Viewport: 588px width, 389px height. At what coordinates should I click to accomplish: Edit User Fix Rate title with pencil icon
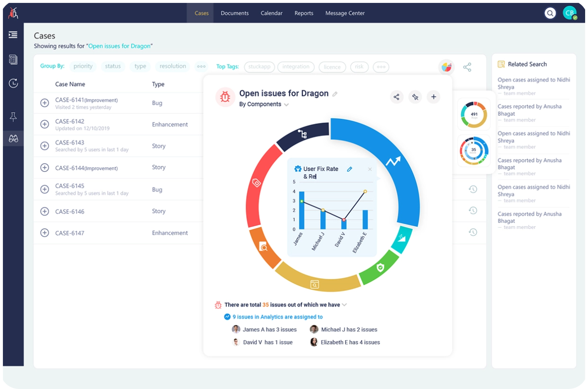[x=349, y=169]
